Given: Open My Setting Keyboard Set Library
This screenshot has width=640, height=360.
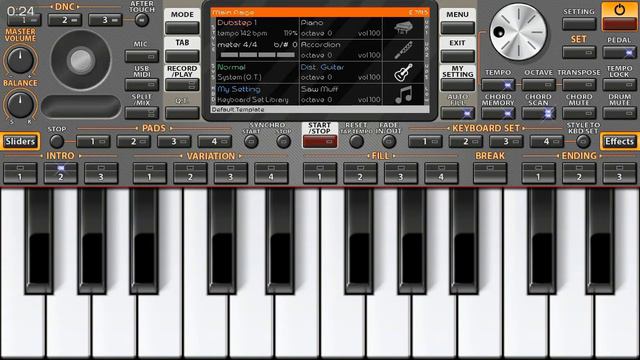Looking at the screenshot, I should [x=257, y=95].
